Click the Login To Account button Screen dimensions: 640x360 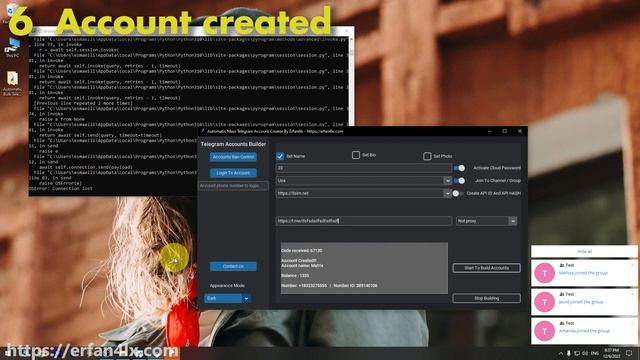click(x=233, y=173)
